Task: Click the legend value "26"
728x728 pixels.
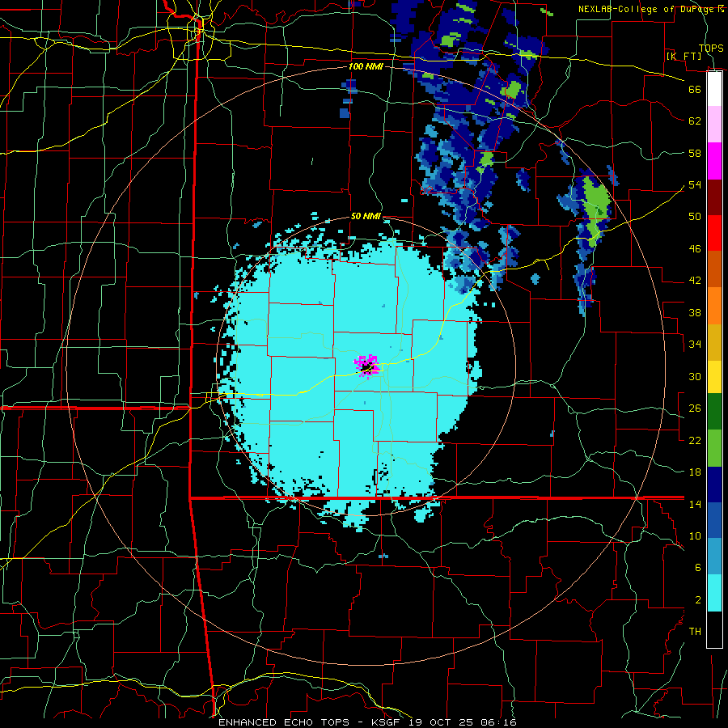Action: pos(695,408)
